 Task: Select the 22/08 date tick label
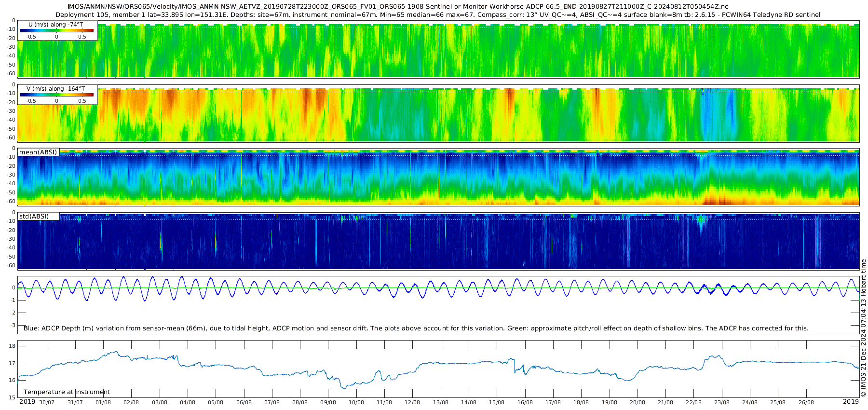click(x=693, y=403)
